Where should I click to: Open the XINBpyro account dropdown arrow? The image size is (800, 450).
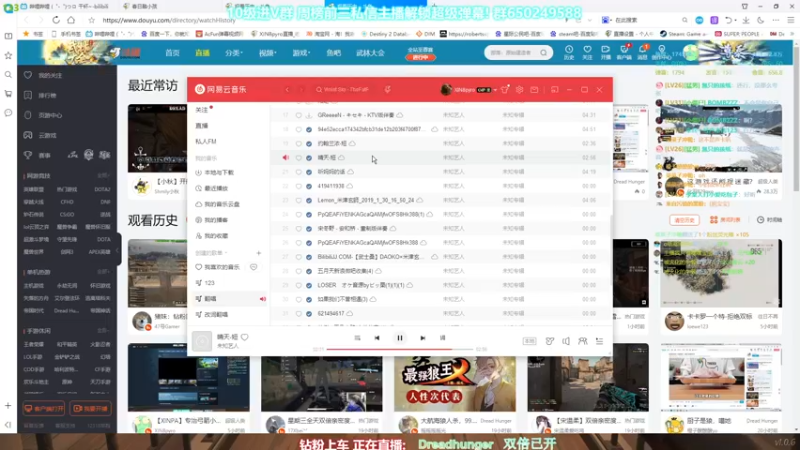(x=495, y=90)
